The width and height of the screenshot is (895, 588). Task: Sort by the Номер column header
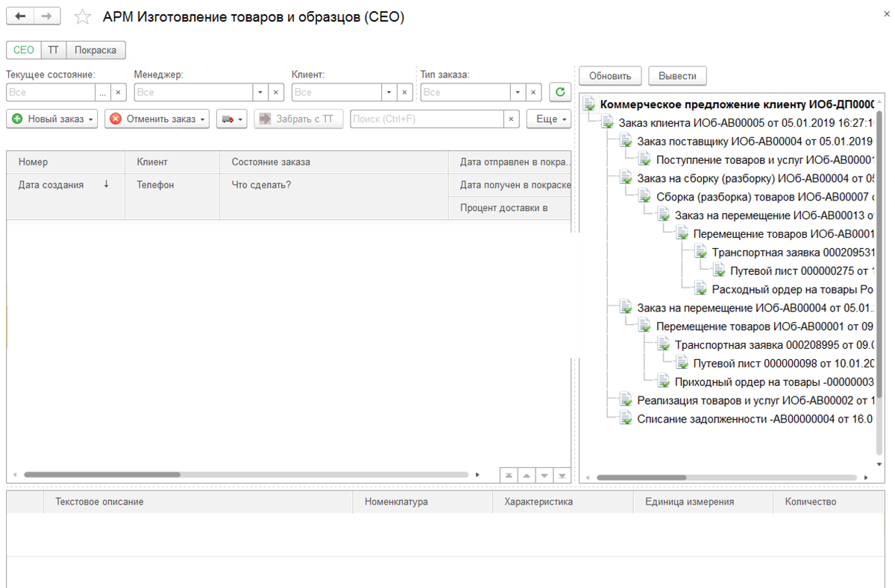65,162
